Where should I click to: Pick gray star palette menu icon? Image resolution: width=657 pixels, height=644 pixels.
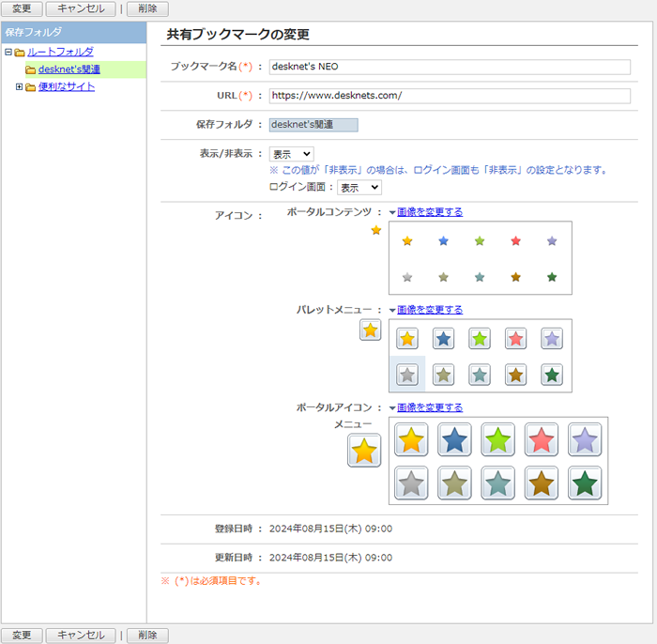(407, 375)
